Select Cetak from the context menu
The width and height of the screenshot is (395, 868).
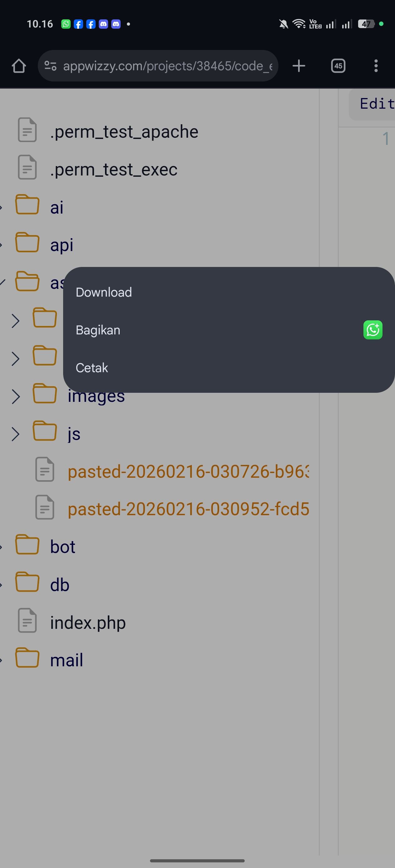[92, 368]
